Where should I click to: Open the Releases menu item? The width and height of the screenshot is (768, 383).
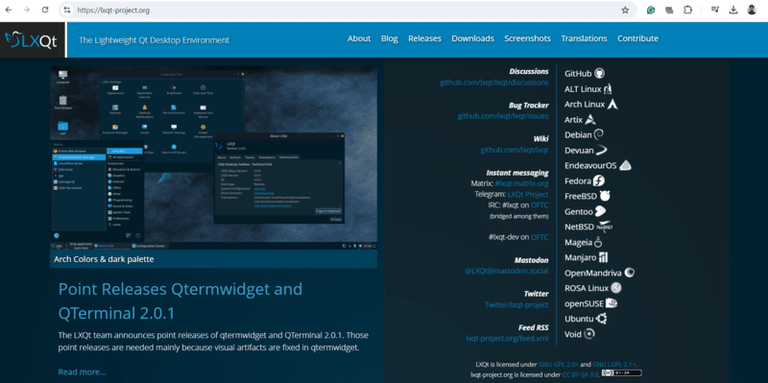tap(425, 39)
